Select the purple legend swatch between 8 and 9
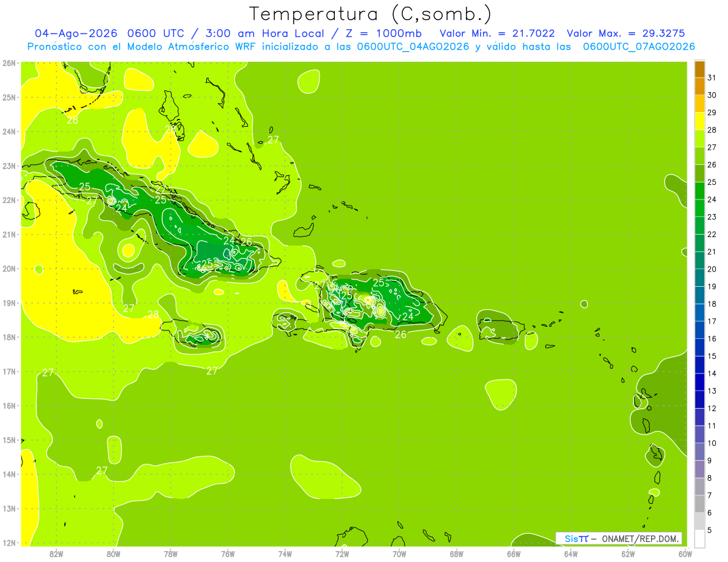Image resolution: width=728 pixels, height=562 pixels. pyautogui.click(x=699, y=469)
